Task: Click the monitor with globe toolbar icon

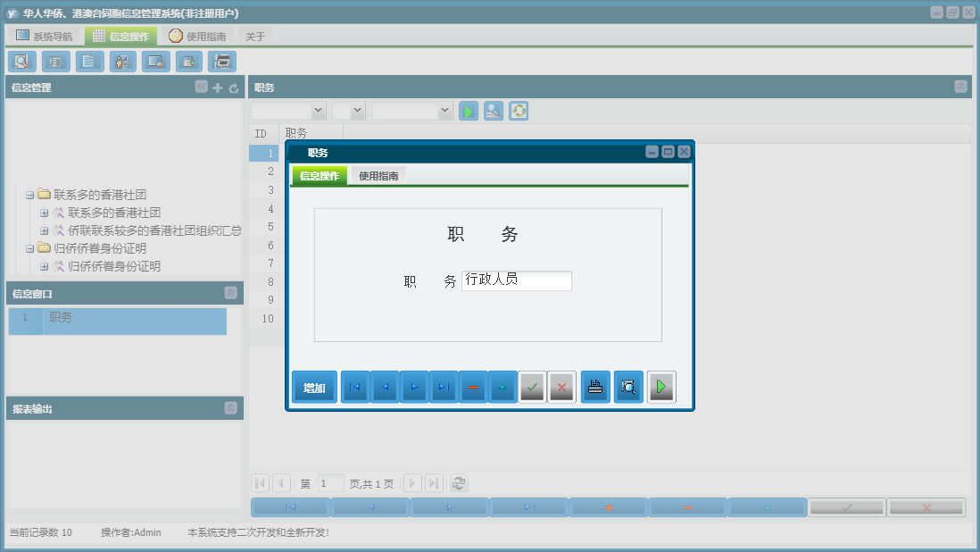Action: pyautogui.click(x=155, y=62)
